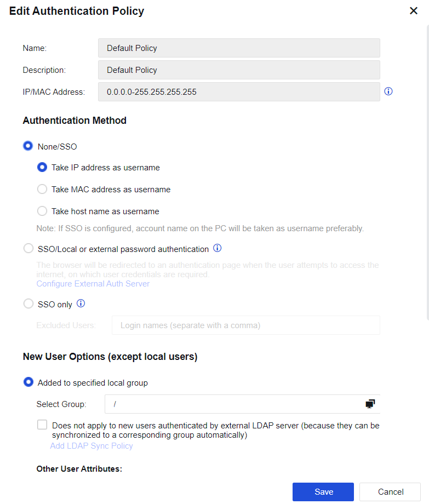Choose Take host name as username
Image resolution: width=429 pixels, height=504 pixels.
click(x=42, y=211)
